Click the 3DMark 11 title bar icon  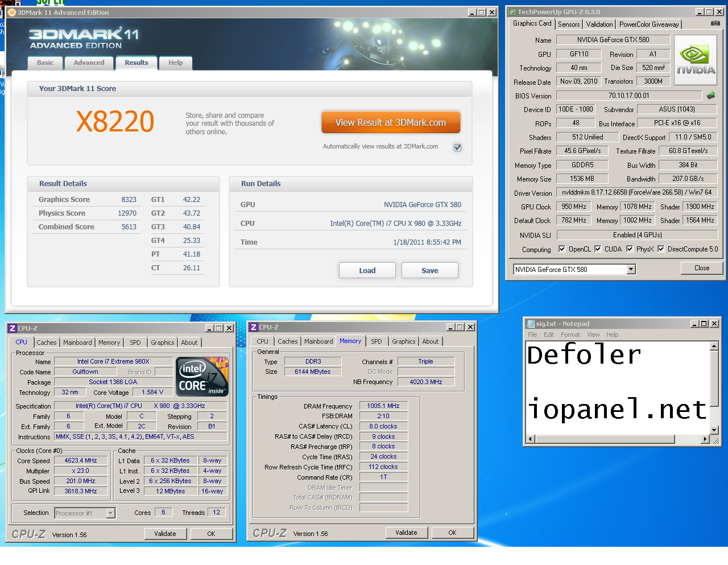point(12,12)
